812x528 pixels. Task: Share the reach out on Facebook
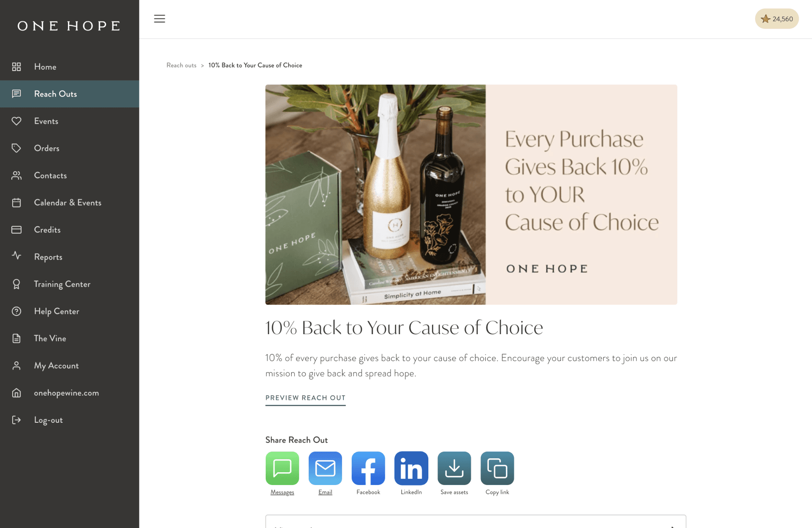tap(368, 468)
